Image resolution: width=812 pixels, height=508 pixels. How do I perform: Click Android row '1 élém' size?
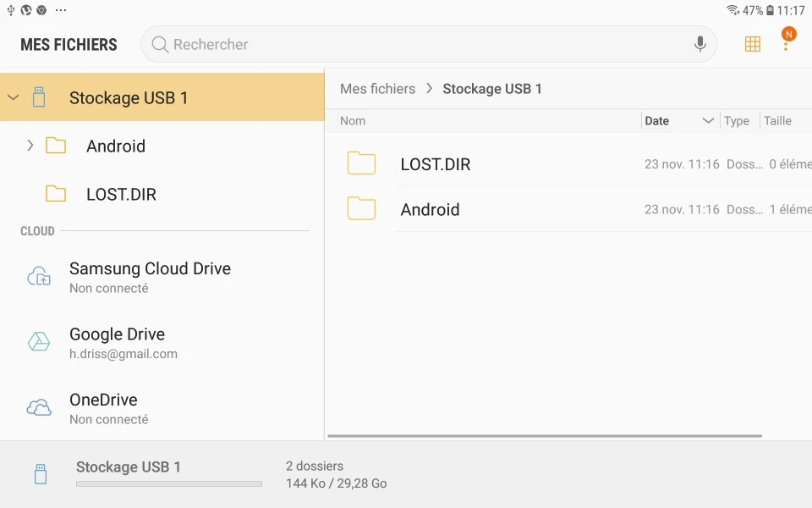(790, 209)
